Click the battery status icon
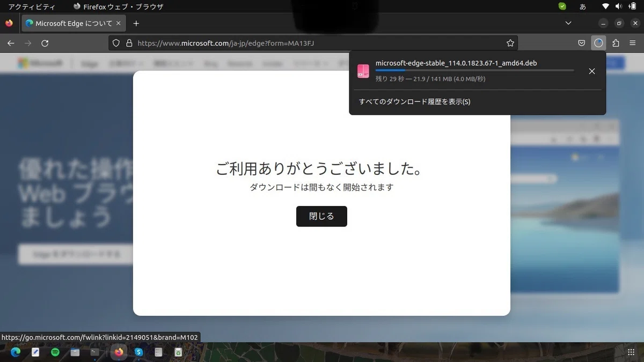Viewport: 644px width, 362px height. click(632, 7)
